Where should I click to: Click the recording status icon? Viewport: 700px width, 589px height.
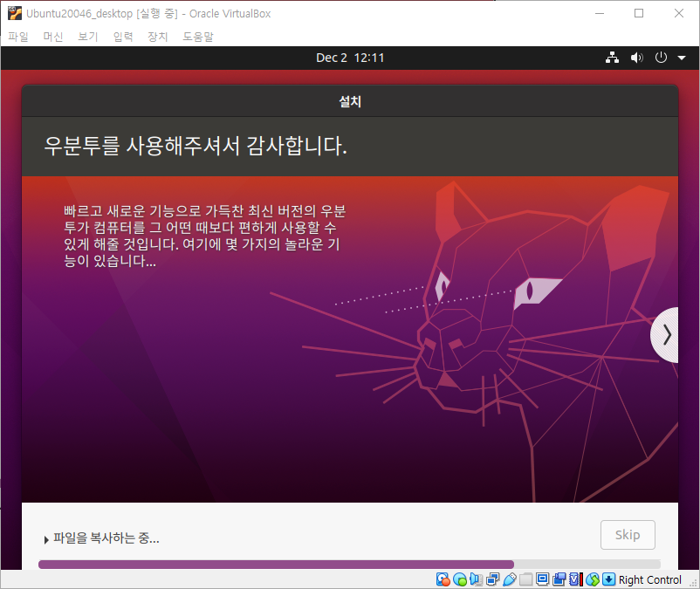[x=559, y=579]
